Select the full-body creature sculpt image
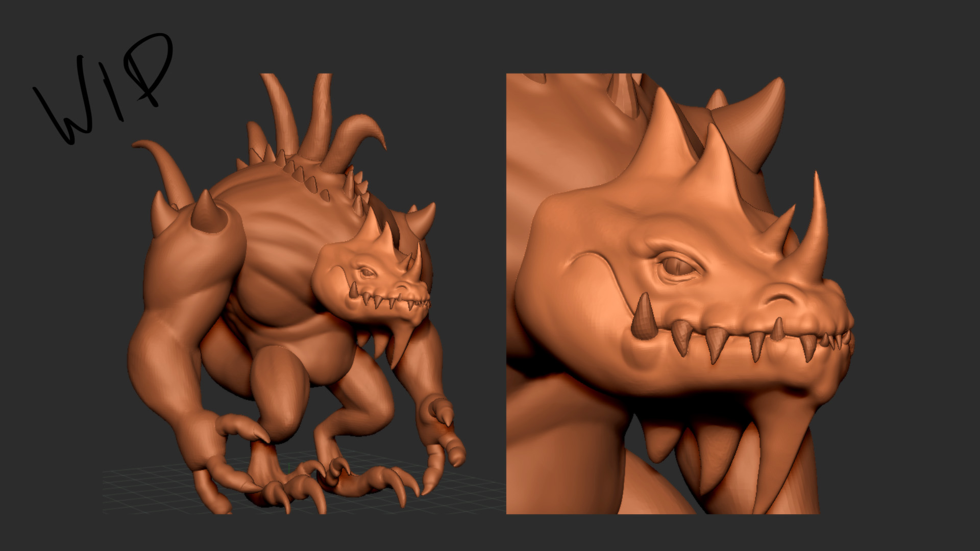The image size is (980, 551). (x=304, y=294)
